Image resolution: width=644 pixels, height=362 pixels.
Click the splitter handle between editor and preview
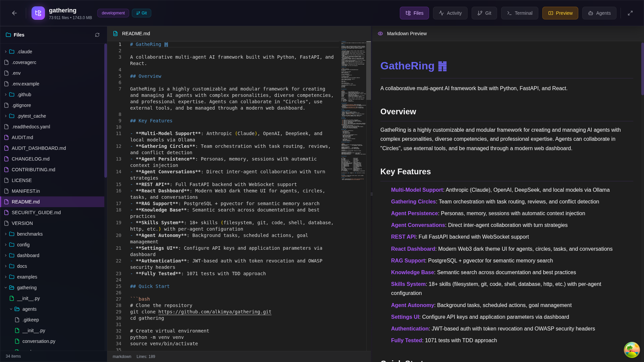[372, 194]
